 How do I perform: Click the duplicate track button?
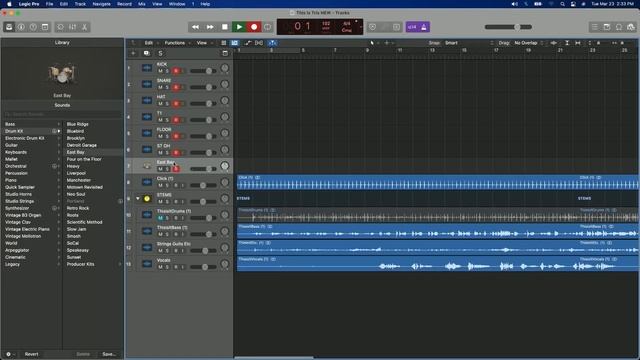[x=147, y=53]
